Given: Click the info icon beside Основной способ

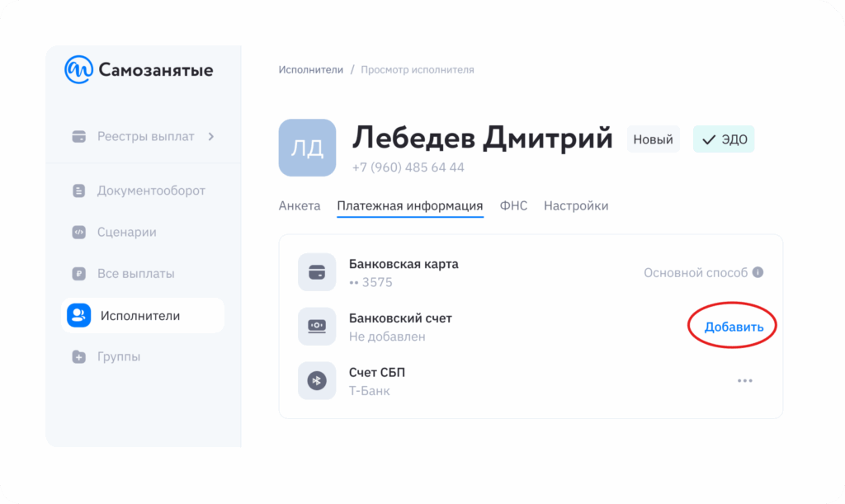Looking at the screenshot, I should pyautogui.click(x=758, y=272).
